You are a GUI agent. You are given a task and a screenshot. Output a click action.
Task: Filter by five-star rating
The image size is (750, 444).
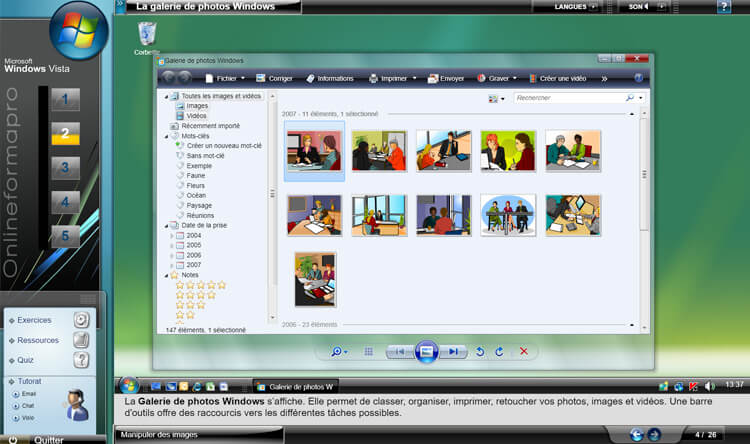tap(201, 285)
